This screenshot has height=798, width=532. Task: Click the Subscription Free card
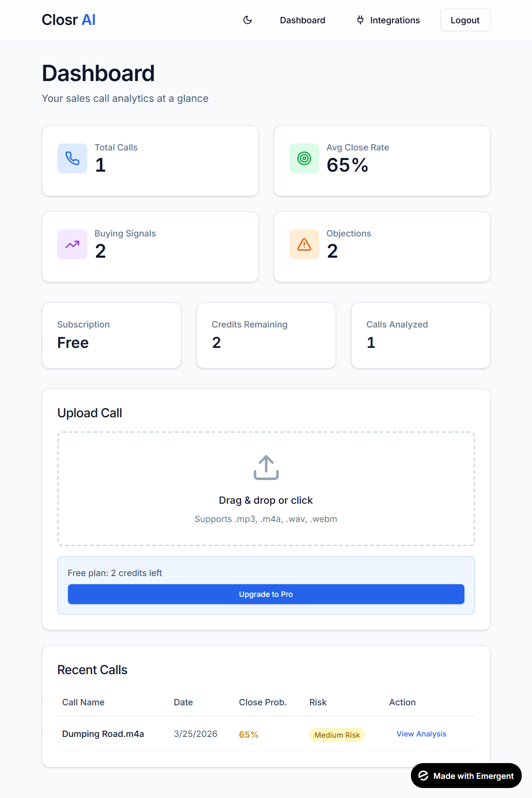(111, 335)
